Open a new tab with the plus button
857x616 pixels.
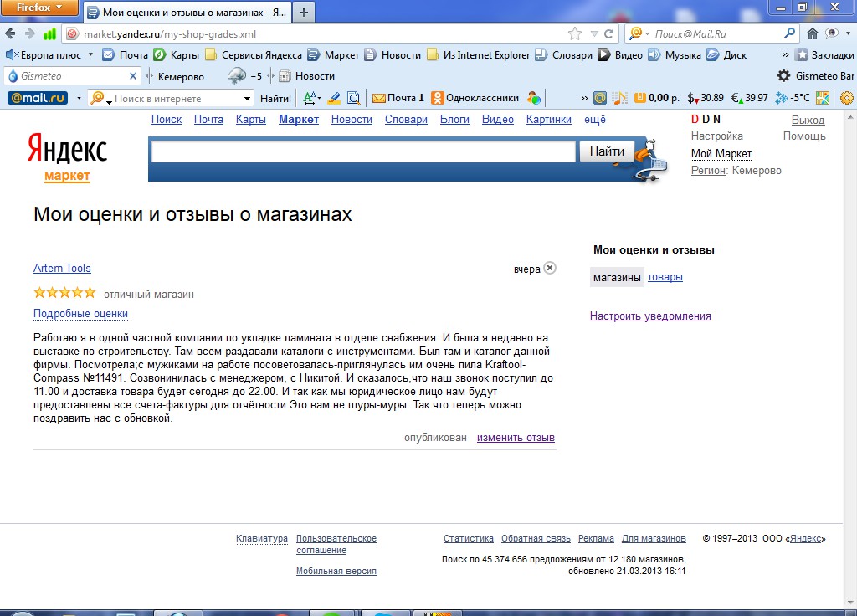click(x=304, y=12)
